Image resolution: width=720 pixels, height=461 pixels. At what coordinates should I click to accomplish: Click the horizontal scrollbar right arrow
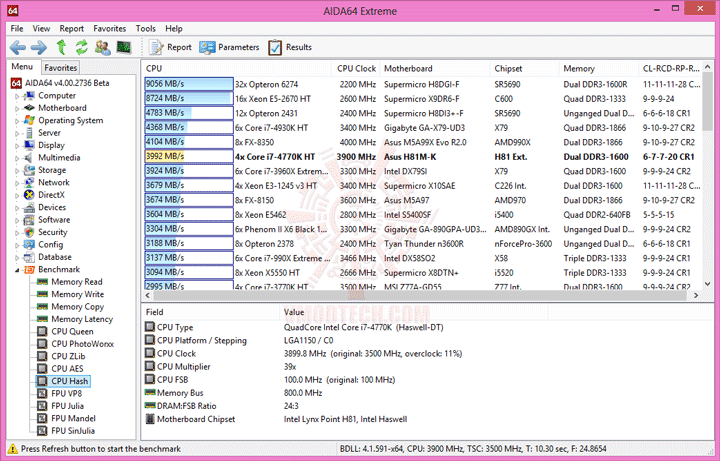[x=696, y=296]
